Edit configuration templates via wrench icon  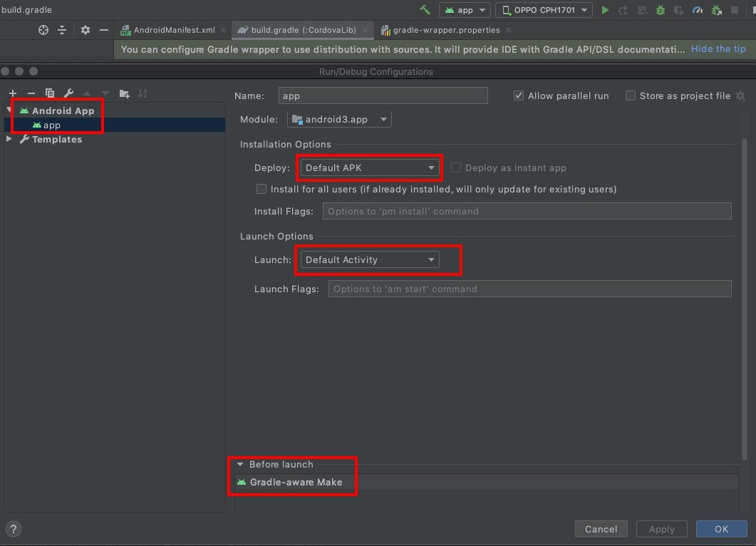pyautogui.click(x=68, y=93)
